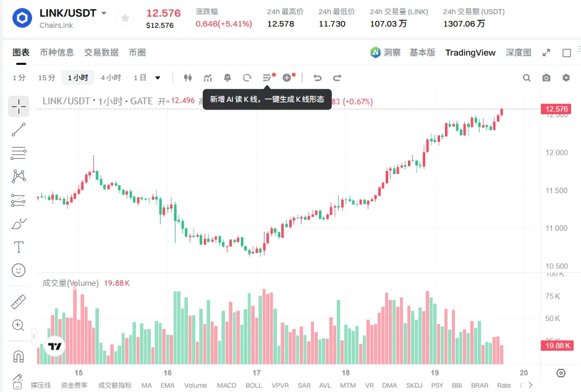Click the square layout icon
The image size is (581, 392).
[x=567, y=53]
